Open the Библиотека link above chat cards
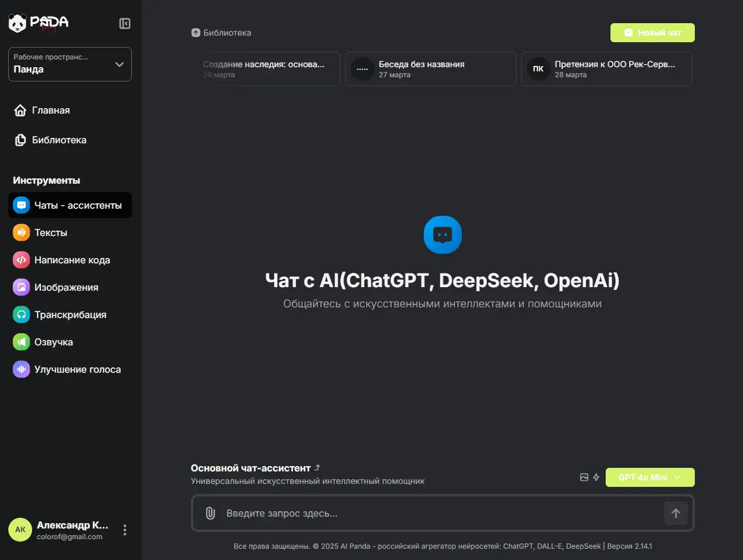The image size is (743, 560). click(222, 33)
